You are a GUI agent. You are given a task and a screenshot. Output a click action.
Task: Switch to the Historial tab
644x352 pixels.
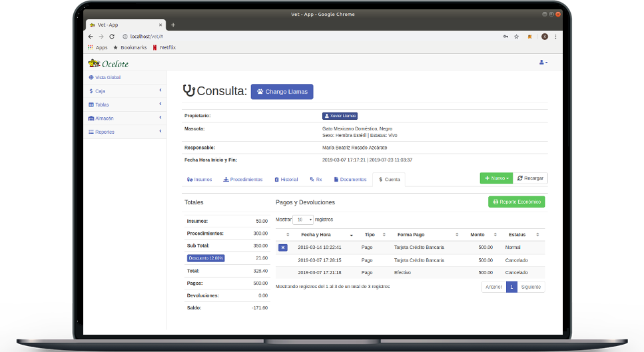286,180
